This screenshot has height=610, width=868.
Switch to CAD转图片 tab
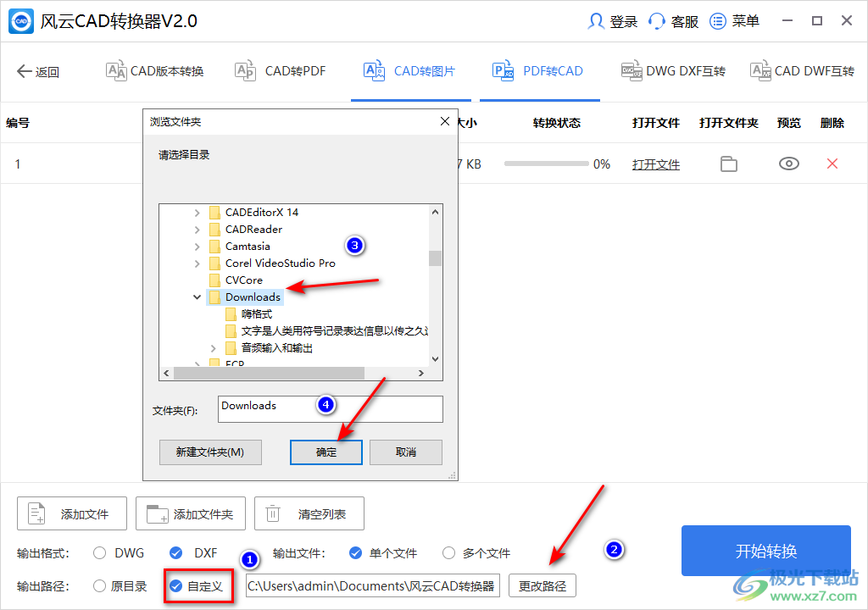point(409,71)
